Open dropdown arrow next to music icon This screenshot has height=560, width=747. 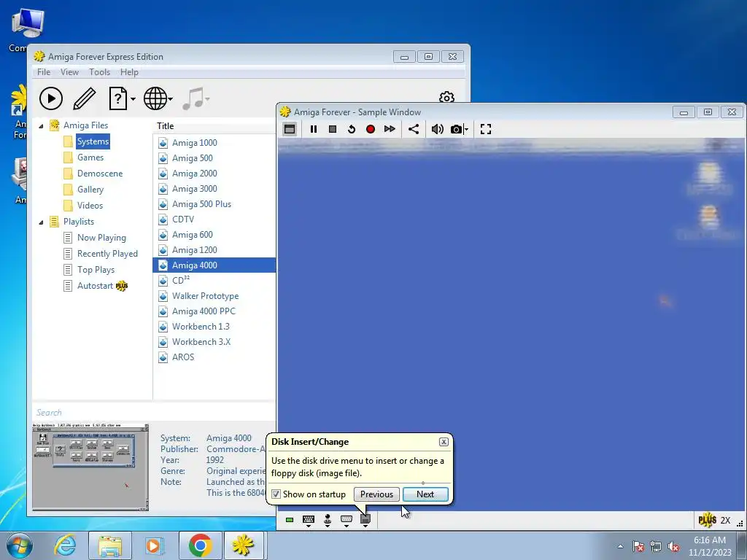[x=208, y=99]
